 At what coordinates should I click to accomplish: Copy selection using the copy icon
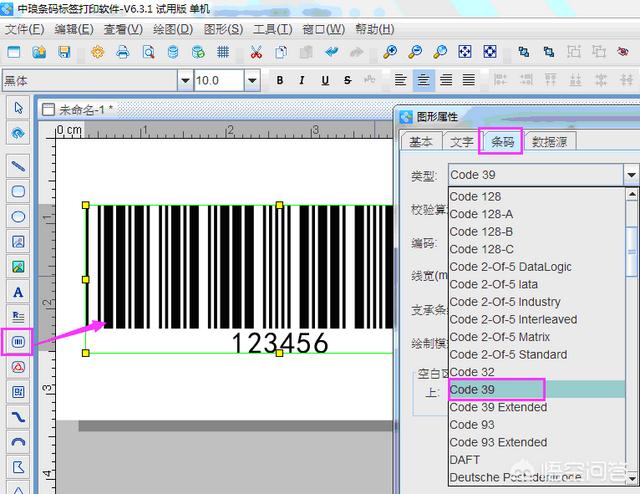tap(281, 52)
